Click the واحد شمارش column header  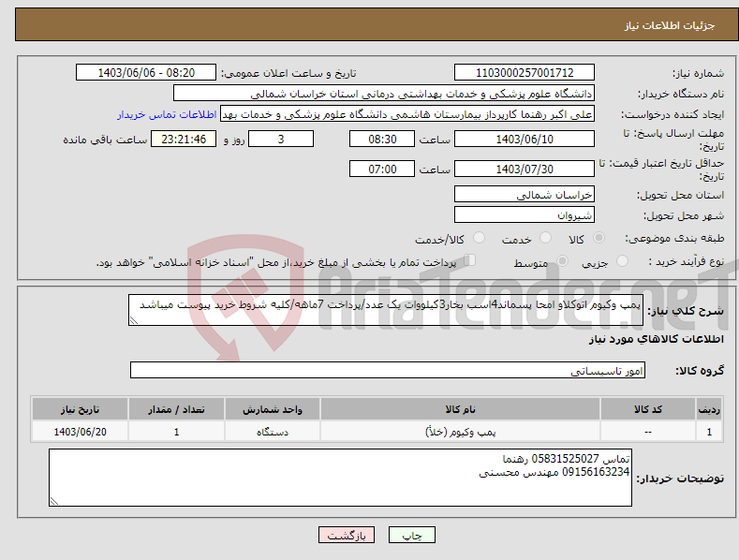(x=273, y=409)
